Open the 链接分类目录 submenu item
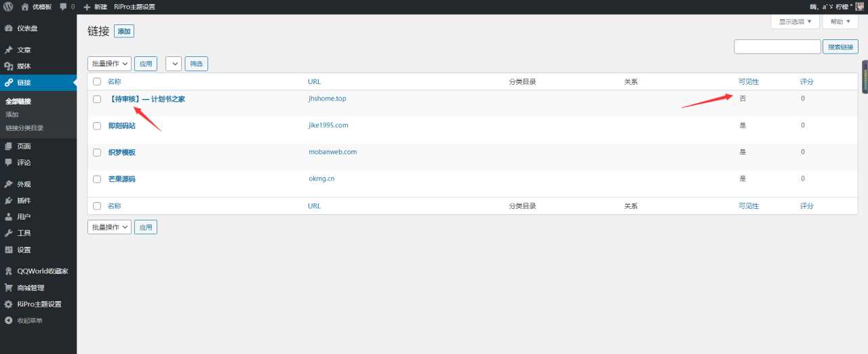The image size is (868, 354). (24, 127)
